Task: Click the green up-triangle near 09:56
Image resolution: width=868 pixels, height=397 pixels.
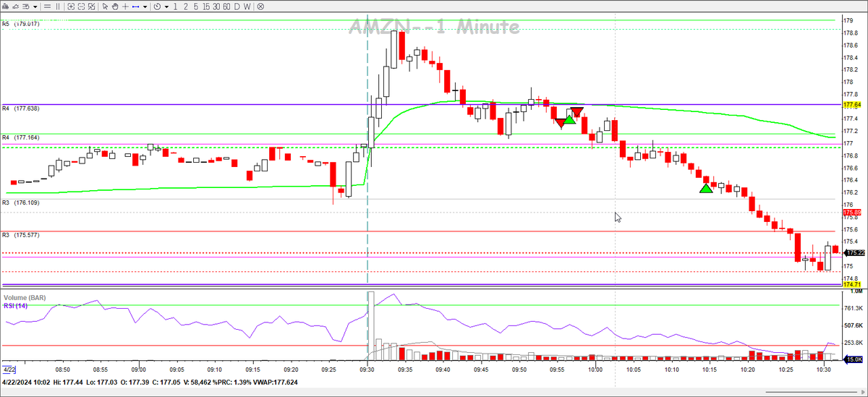Action: click(569, 119)
